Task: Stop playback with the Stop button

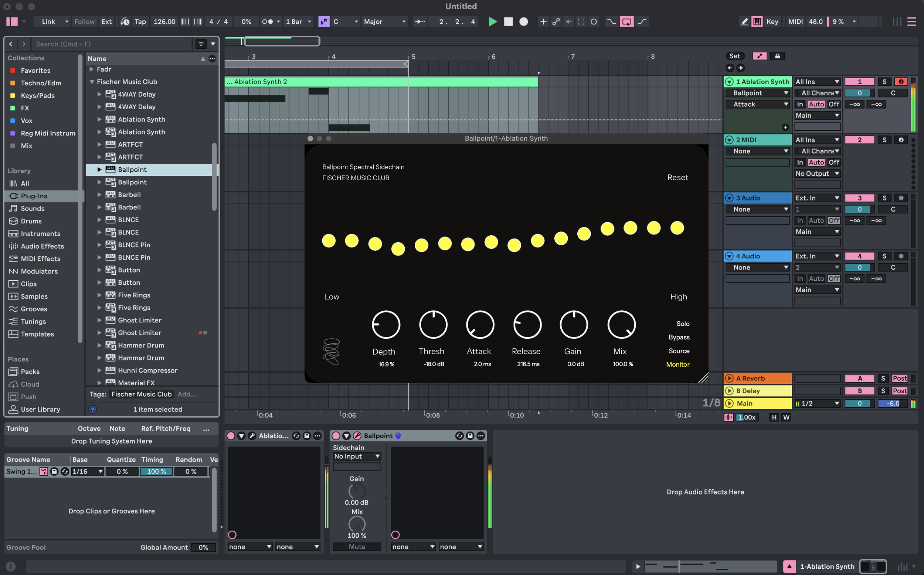Action: tap(508, 22)
